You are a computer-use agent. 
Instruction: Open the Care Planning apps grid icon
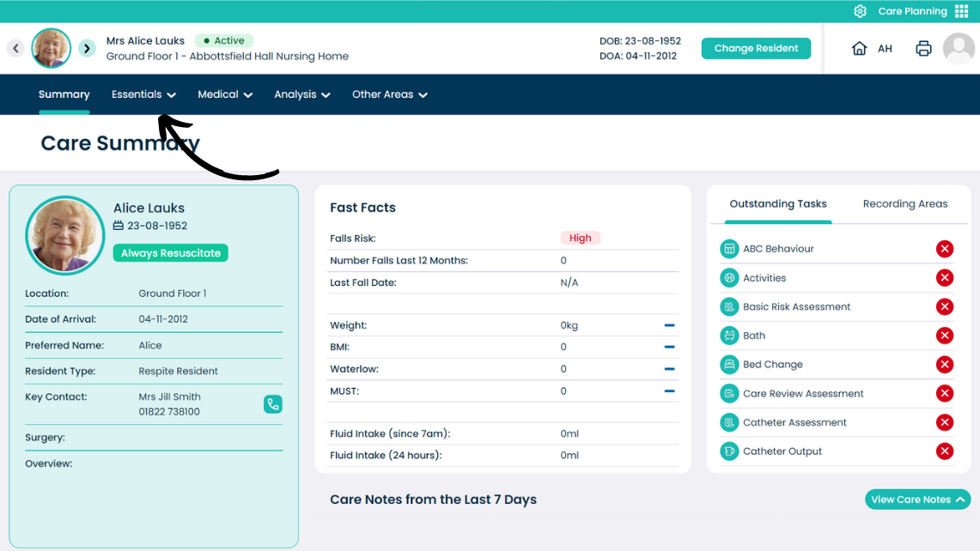click(x=961, y=11)
